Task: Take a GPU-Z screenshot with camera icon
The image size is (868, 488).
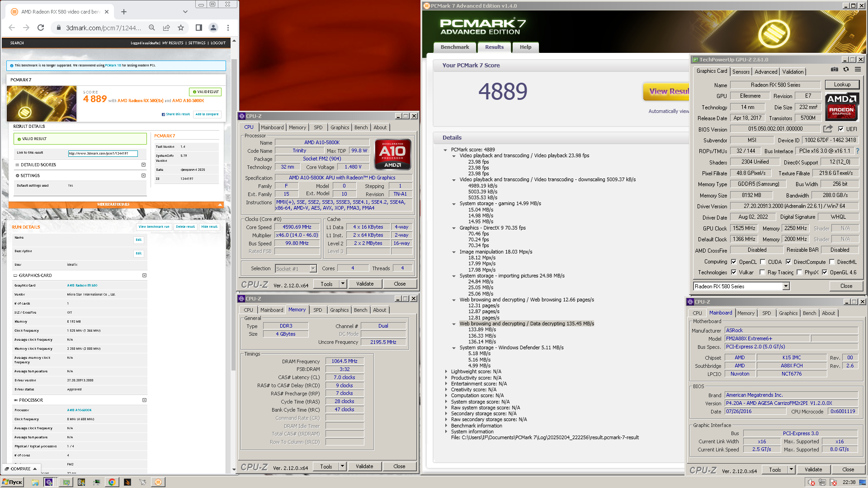Action: (x=835, y=70)
